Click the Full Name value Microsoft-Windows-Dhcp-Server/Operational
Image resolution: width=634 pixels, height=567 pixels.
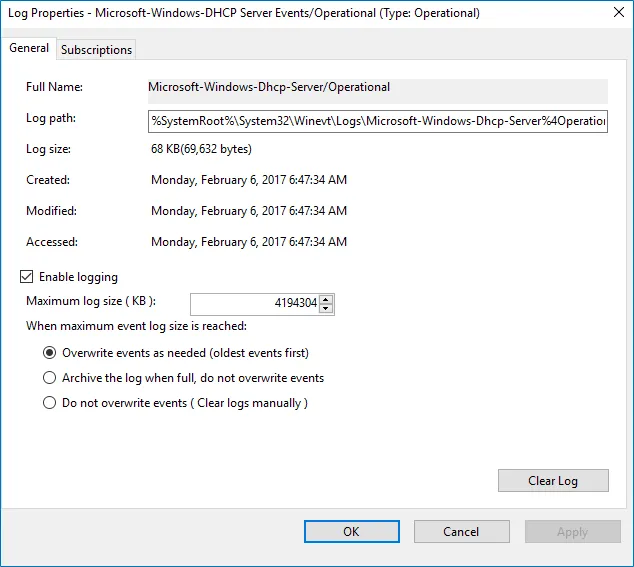coord(269,87)
